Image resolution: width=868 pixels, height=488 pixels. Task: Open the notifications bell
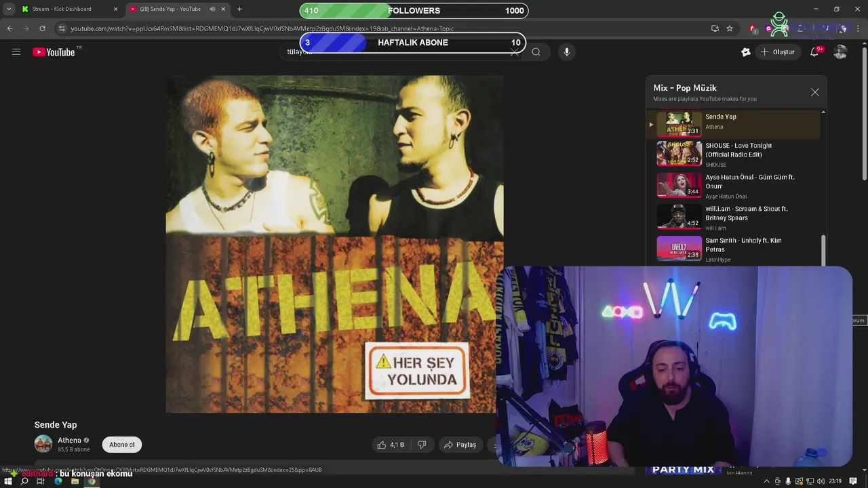pos(814,52)
